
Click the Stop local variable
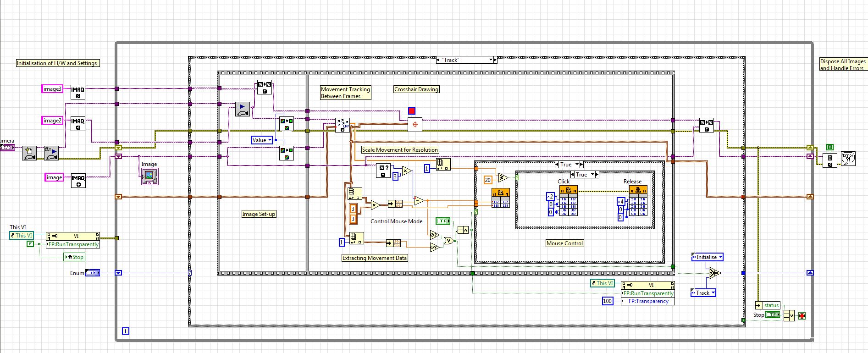tap(74, 257)
